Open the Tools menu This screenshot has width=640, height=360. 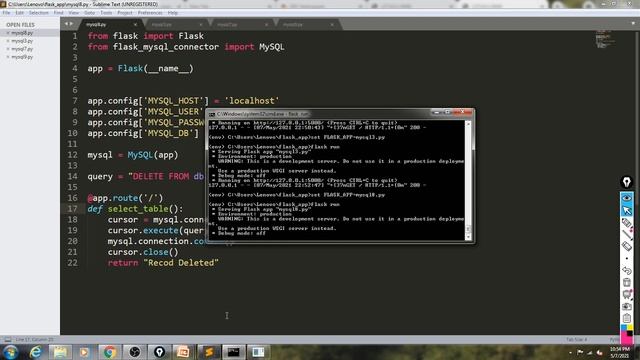coord(106,13)
